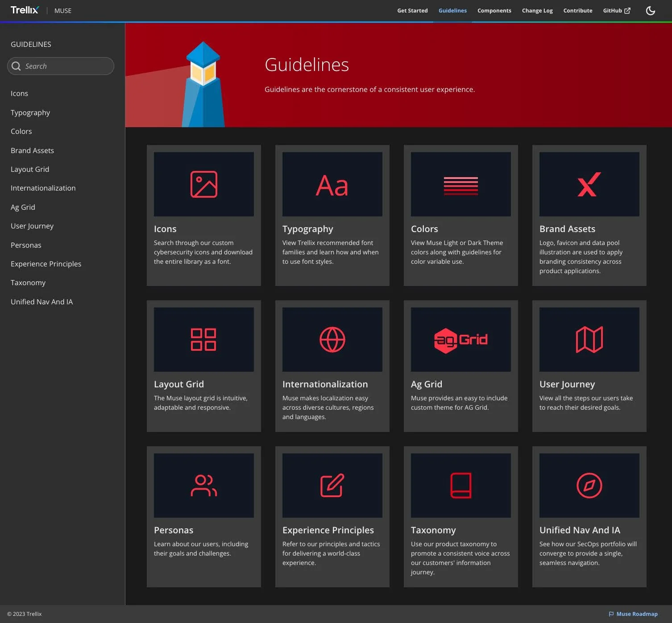This screenshot has width=672, height=623.
Task: Toggle the dark mode moon icon
Action: coord(651,10)
